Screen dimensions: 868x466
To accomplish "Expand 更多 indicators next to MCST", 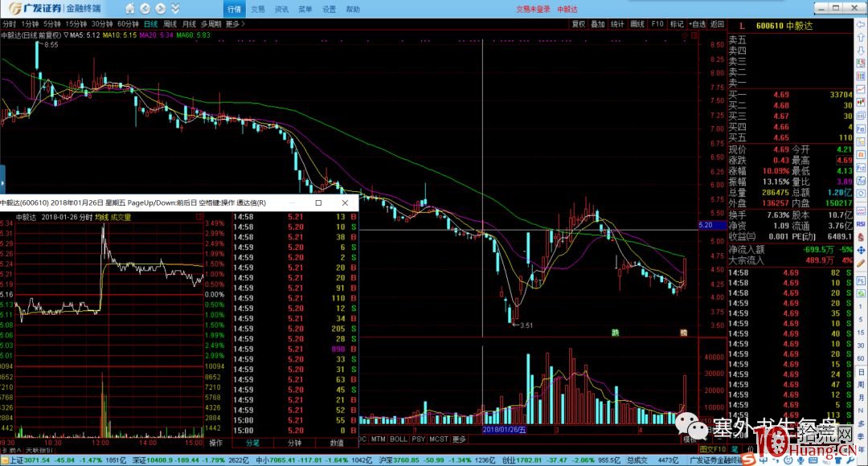I will pyautogui.click(x=460, y=439).
